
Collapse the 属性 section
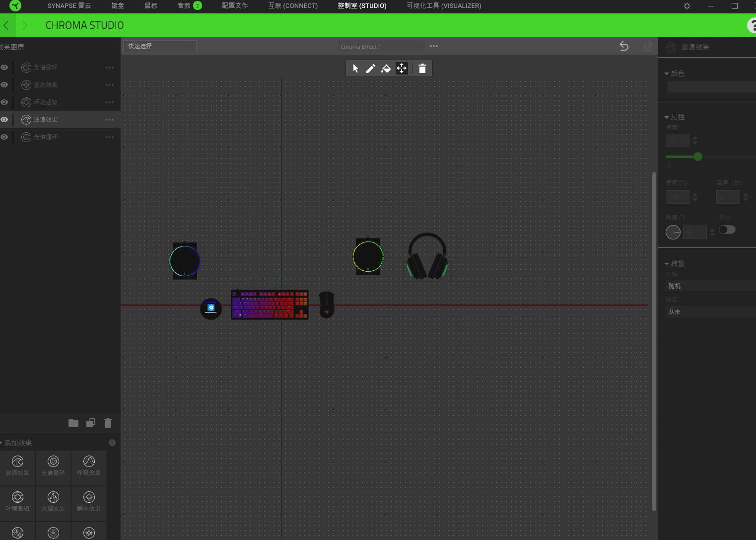tap(667, 117)
